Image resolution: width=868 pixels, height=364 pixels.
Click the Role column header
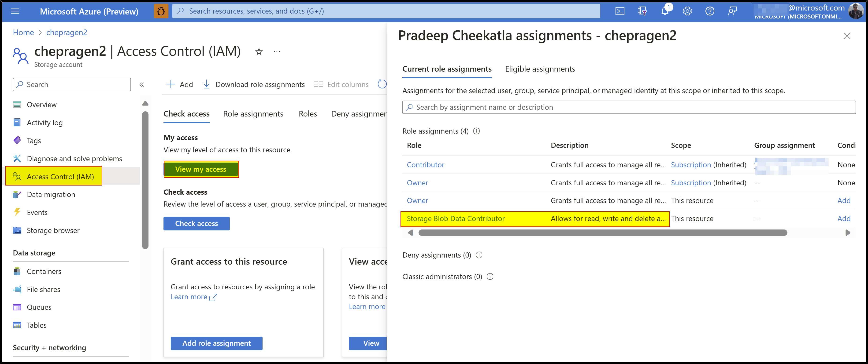tap(414, 145)
